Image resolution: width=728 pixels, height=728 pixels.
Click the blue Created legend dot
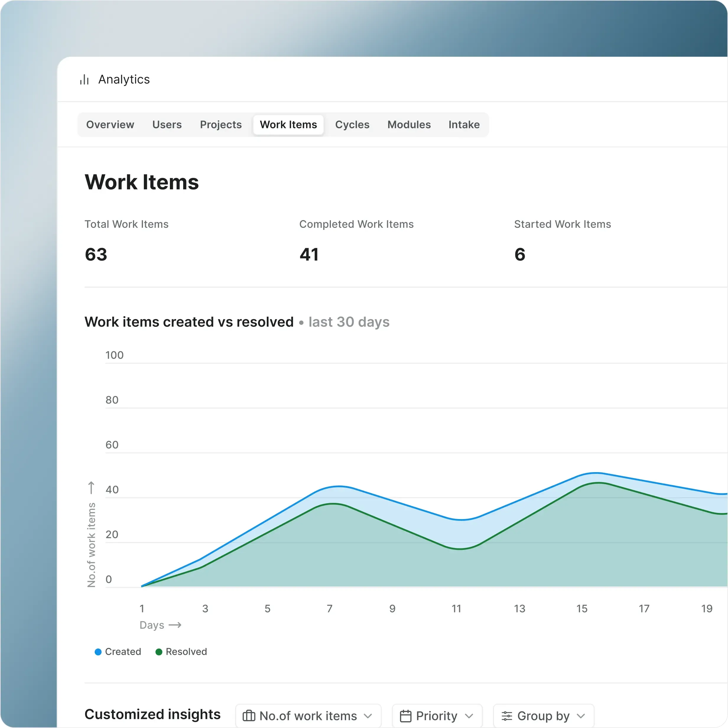[x=98, y=652]
